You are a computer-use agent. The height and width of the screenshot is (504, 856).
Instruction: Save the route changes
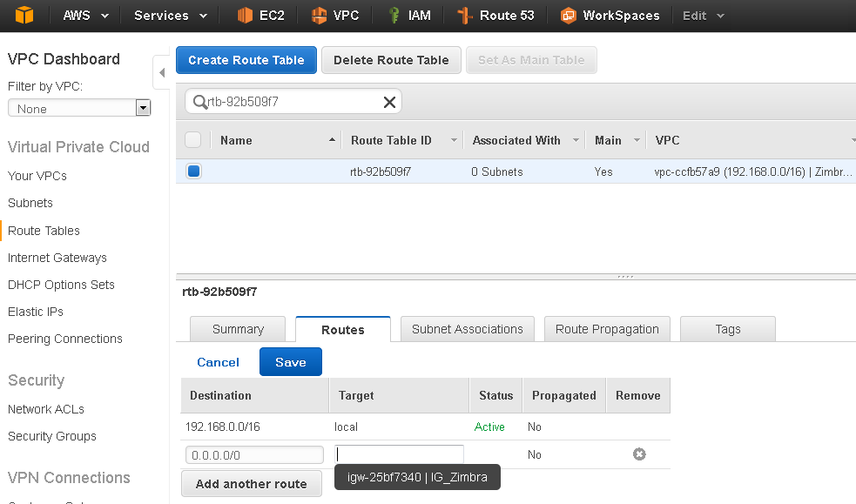[x=291, y=361]
